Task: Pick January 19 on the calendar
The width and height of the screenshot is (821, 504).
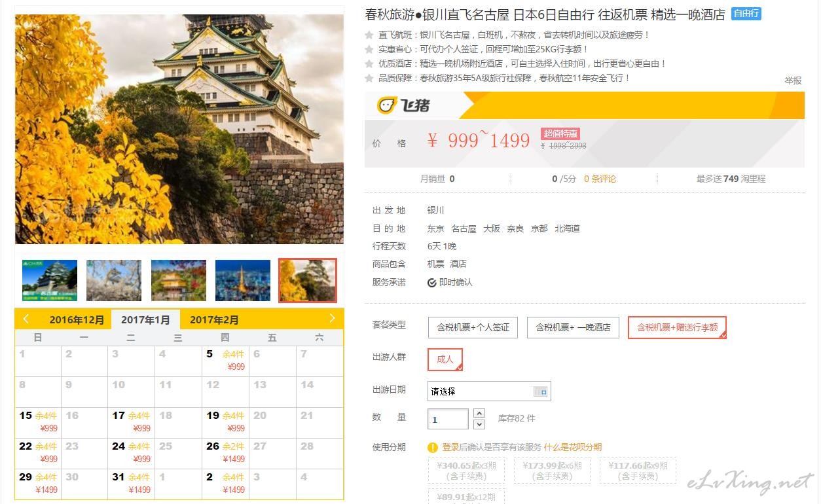Action: pyautogui.click(x=225, y=422)
